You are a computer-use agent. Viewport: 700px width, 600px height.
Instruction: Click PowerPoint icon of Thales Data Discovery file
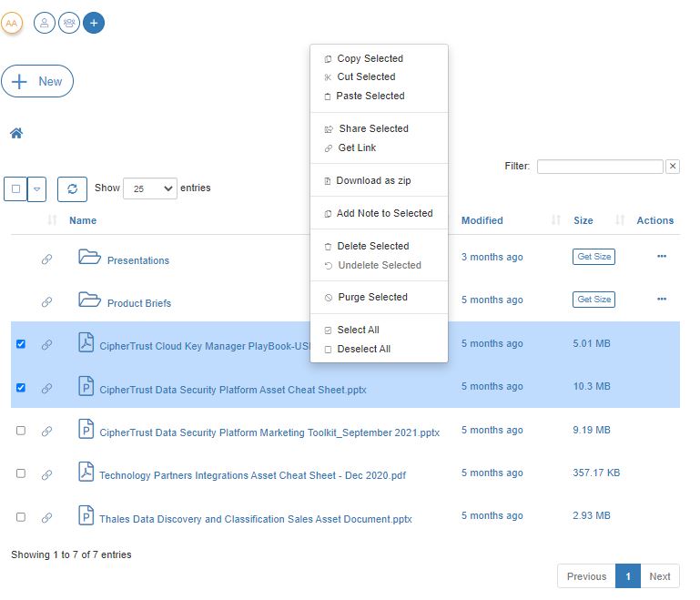[86, 515]
